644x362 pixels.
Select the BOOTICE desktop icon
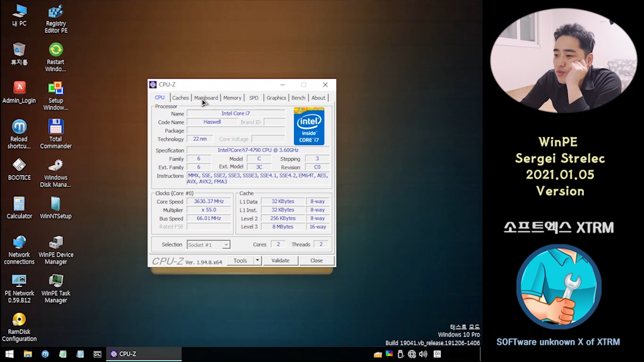(19, 169)
